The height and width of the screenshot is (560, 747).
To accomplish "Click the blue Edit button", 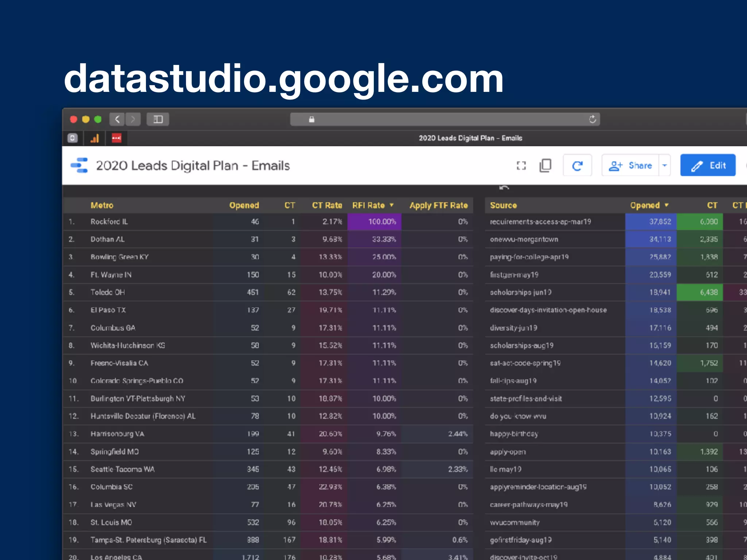I will click(x=708, y=166).
